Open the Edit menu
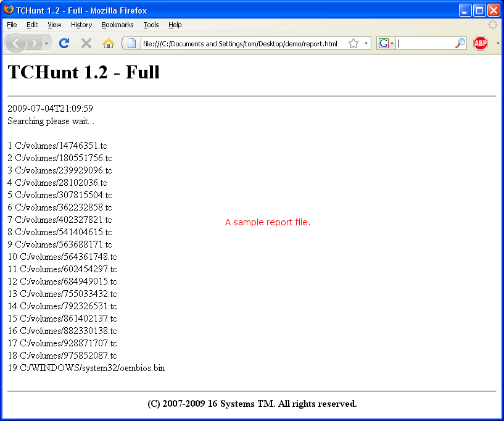The image size is (504, 421). click(x=32, y=25)
